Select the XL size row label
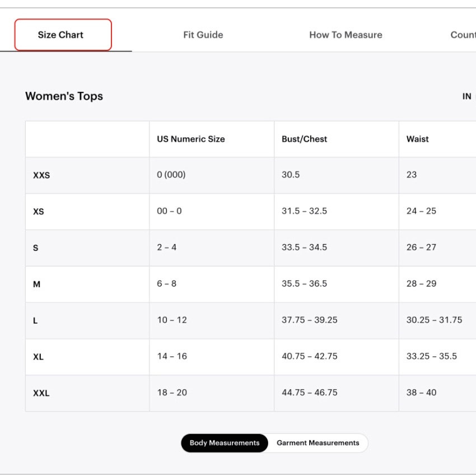The width and height of the screenshot is (476, 476). click(38, 357)
